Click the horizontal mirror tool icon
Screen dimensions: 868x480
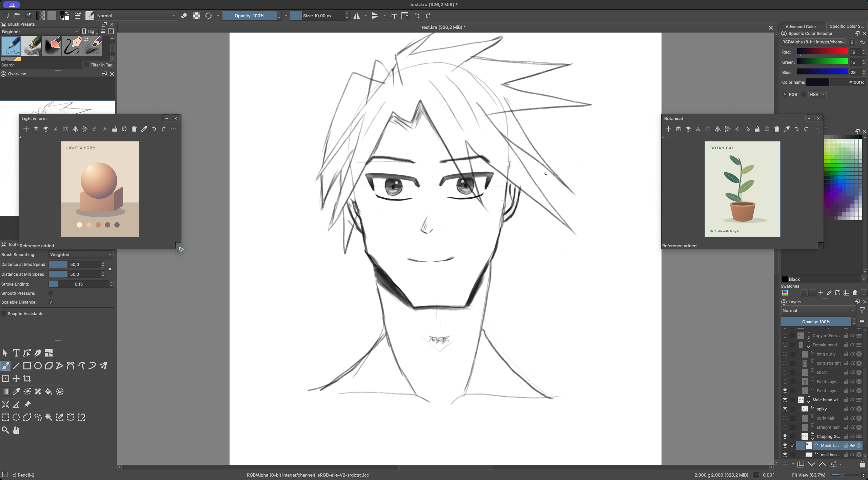(x=357, y=16)
